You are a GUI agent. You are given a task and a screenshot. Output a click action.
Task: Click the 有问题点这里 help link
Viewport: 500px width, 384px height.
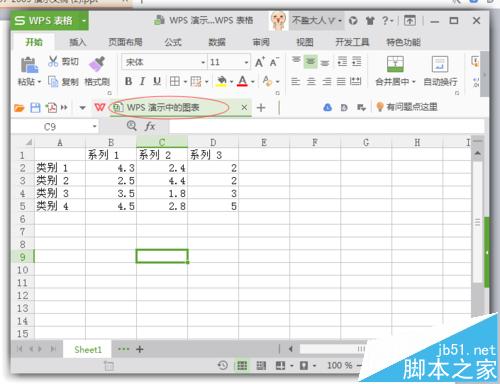[406, 107]
